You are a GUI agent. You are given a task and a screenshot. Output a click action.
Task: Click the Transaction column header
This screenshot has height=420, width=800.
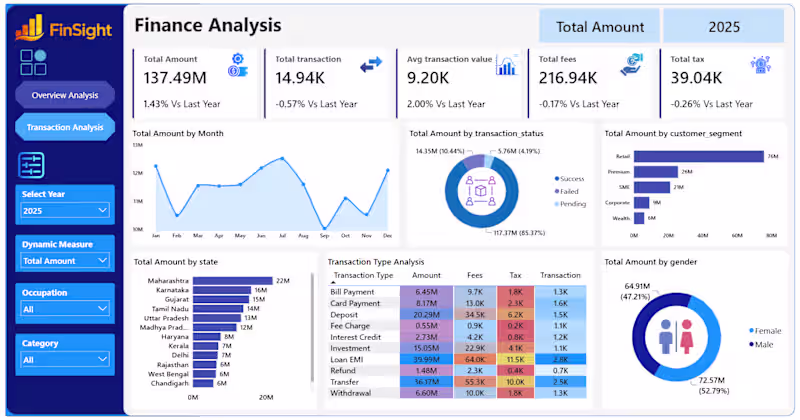[x=560, y=275]
